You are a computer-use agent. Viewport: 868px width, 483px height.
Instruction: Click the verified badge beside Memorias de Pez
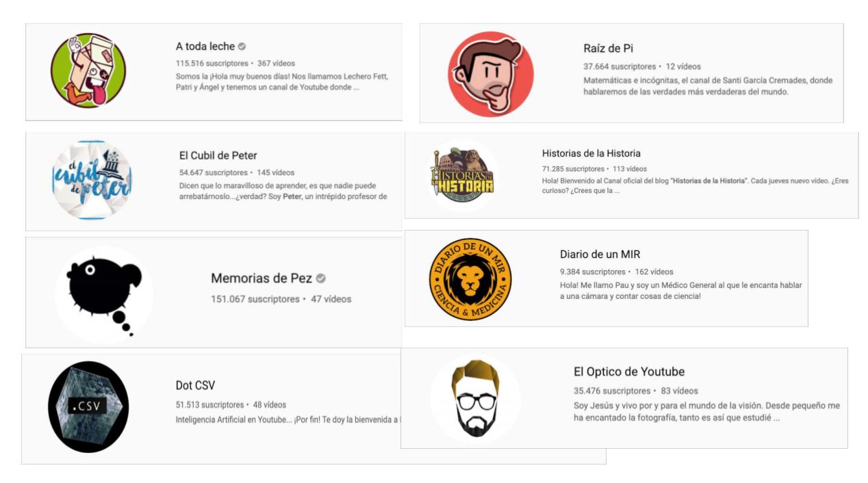[320, 278]
